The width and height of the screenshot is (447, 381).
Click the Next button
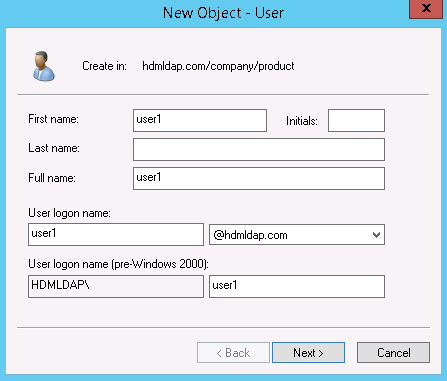[308, 352]
